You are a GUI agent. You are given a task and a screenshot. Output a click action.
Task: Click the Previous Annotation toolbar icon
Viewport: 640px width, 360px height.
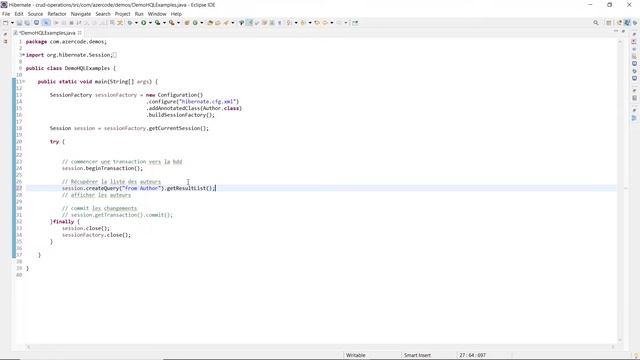[303, 23]
